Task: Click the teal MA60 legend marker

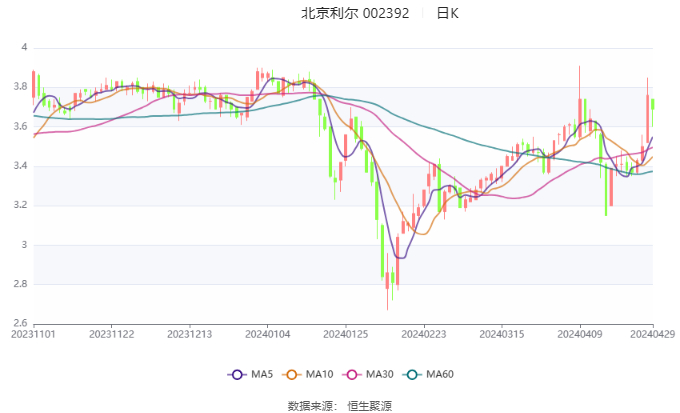Action: 413,374
